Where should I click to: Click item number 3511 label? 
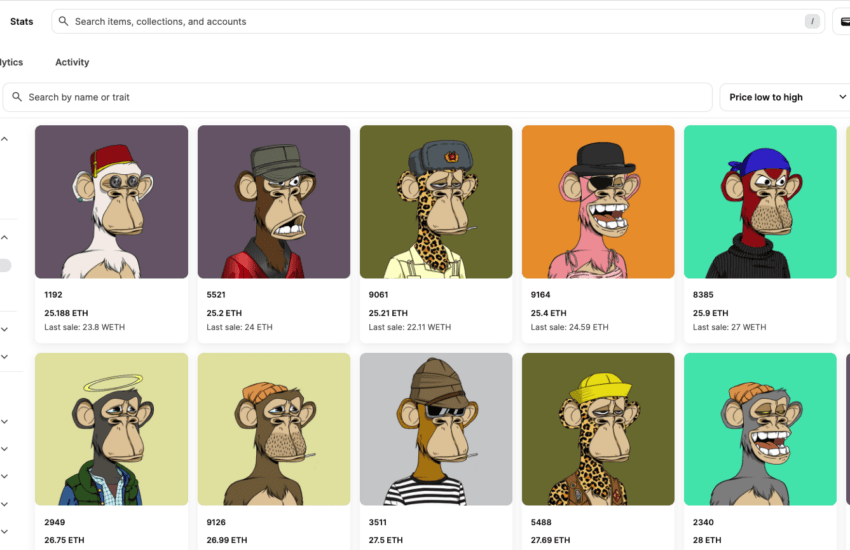click(x=378, y=522)
